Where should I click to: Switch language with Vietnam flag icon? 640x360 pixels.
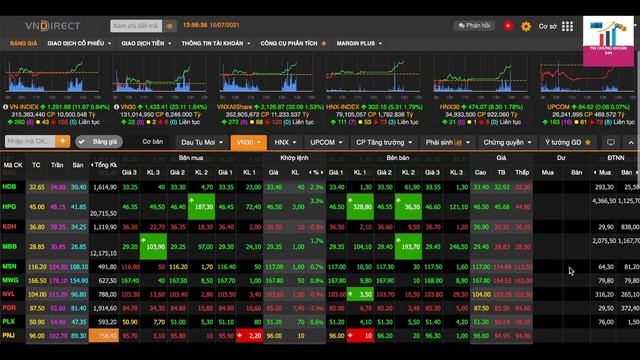point(508,27)
